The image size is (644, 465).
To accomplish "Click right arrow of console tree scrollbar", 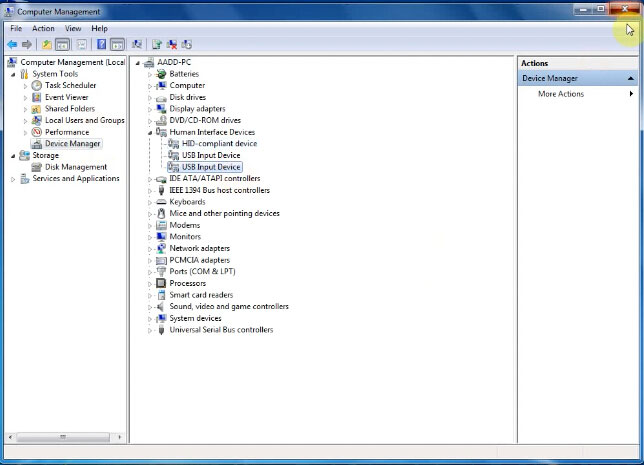I will click(120, 437).
